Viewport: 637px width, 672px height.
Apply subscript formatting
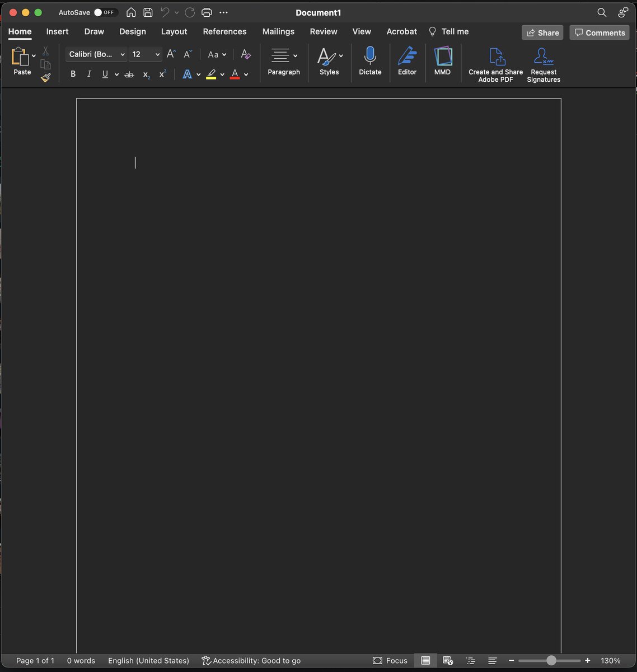pos(146,74)
